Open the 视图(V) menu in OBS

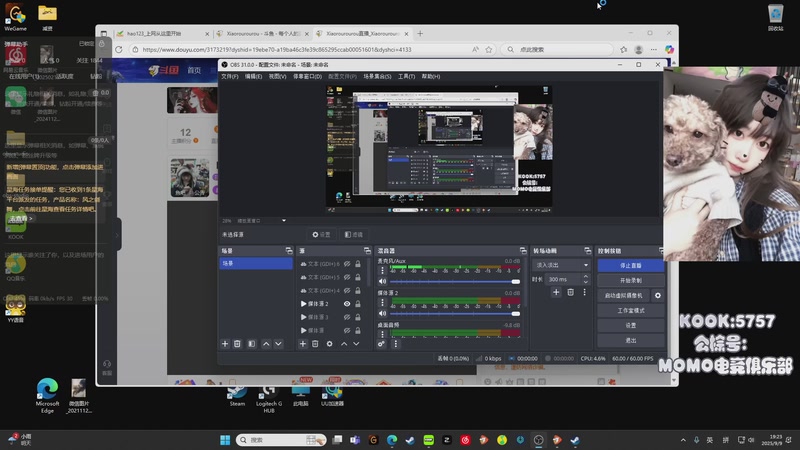click(278, 77)
